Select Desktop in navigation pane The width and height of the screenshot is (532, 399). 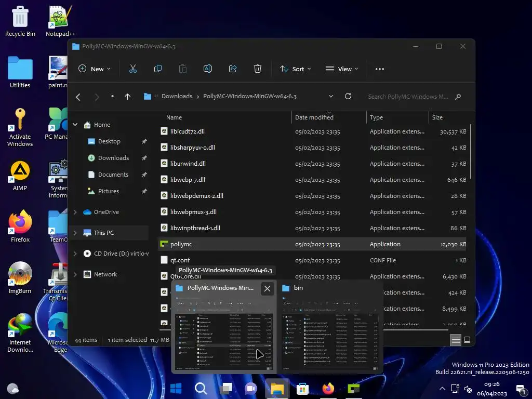click(x=109, y=141)
